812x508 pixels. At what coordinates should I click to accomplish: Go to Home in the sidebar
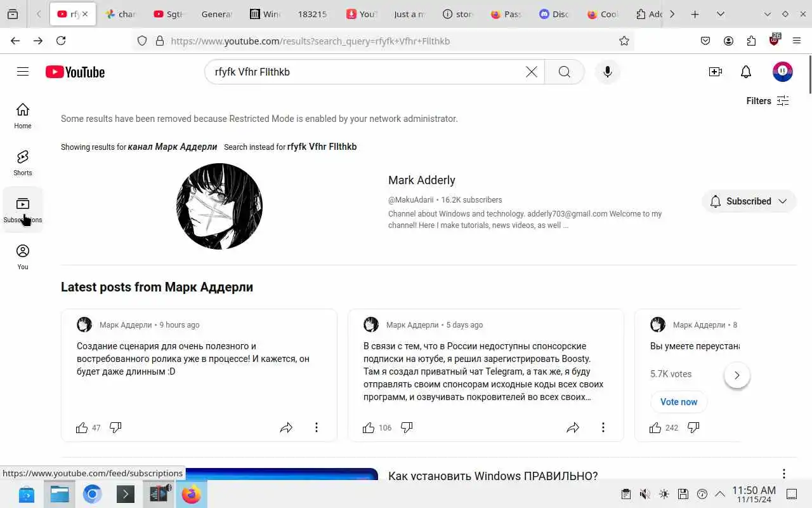[x=23, y=116]
